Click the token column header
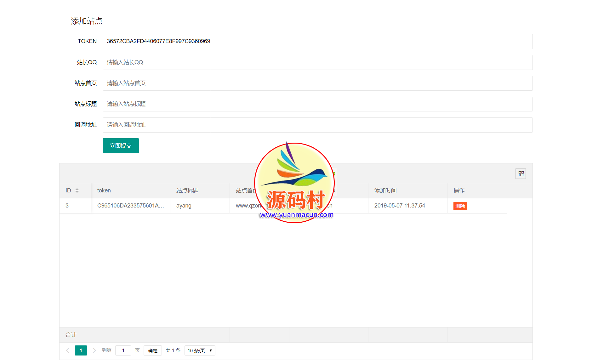This screenshot has width=592, height=364. click(x=104, y=191)
